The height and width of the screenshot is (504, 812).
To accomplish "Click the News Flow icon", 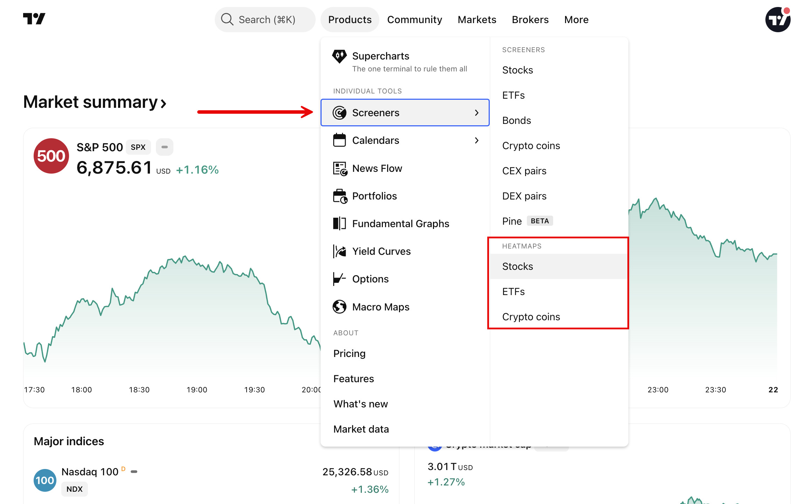I will 339,169.
